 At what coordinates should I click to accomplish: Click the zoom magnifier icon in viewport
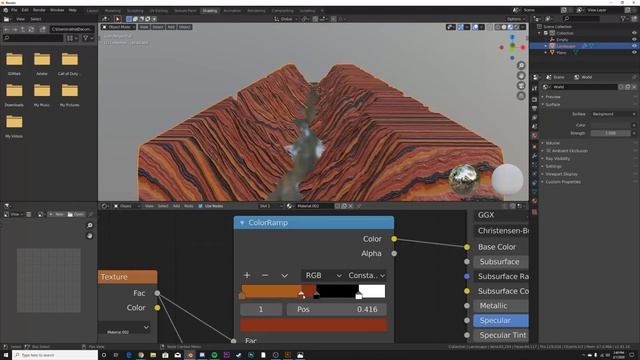pos(521,66)
